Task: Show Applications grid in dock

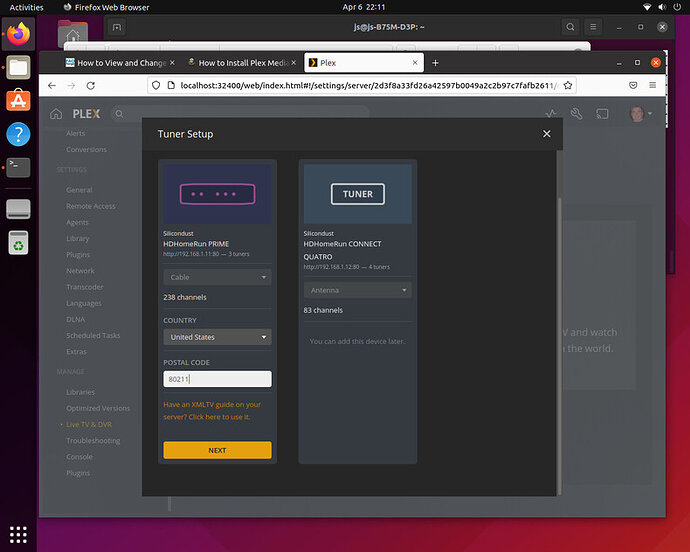Action: click(18, 534)
